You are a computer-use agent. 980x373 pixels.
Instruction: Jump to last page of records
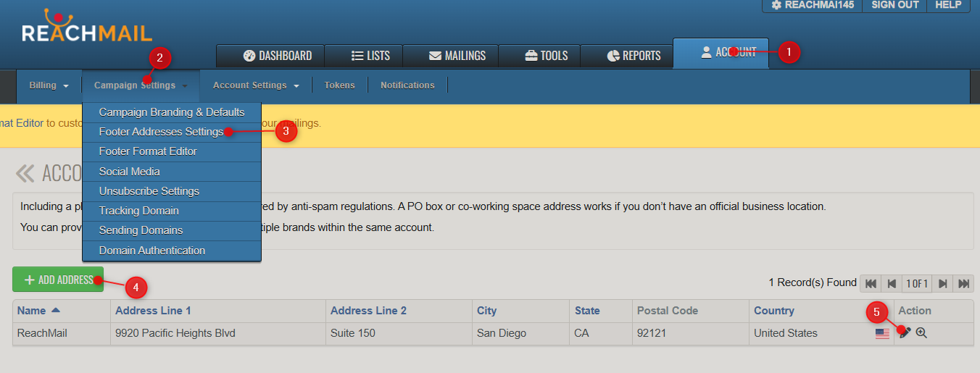[x=963, y=283]
